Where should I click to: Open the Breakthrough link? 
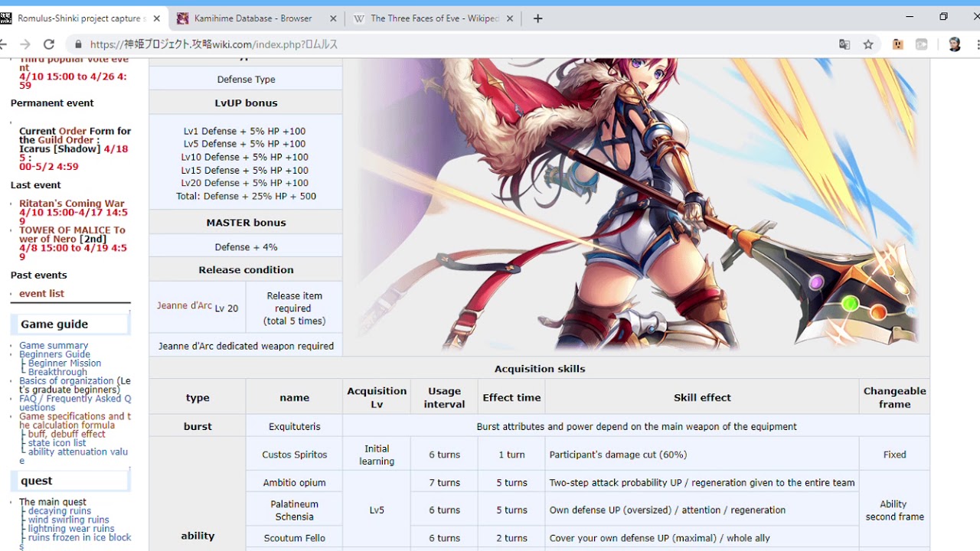pyautogui.click(x=57, y=372)
